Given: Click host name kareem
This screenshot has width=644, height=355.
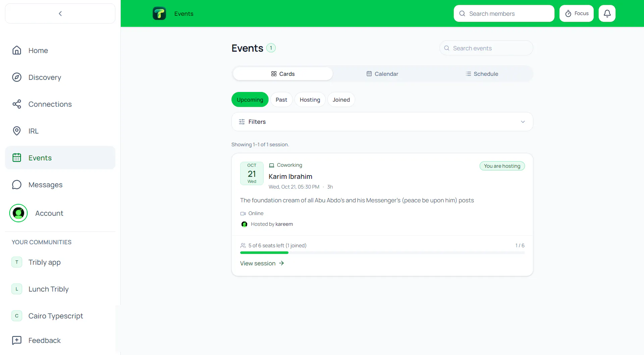Looking at the screenshot, I should (x=284, y=224).
